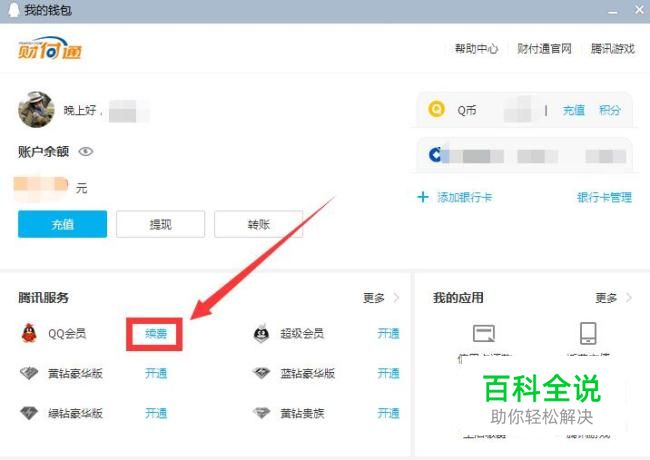This screenshot has height=460, width=650.
Task: Click 开通 for 黄钻贵族
Action: tap(388, 413)
